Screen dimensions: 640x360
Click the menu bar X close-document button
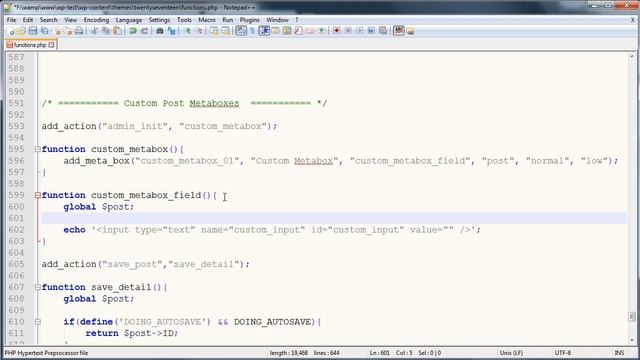click(633, 20)
